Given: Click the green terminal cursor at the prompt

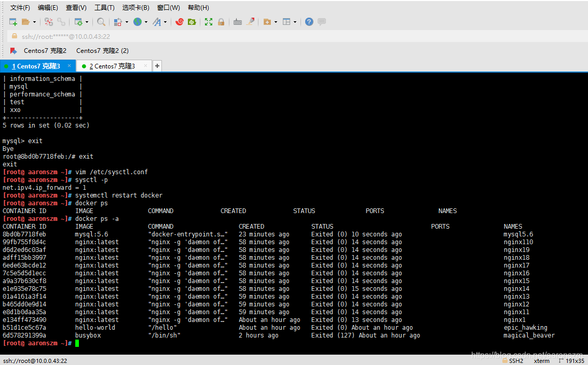Looking at the screenshot, I should click(x=77, y=343).
